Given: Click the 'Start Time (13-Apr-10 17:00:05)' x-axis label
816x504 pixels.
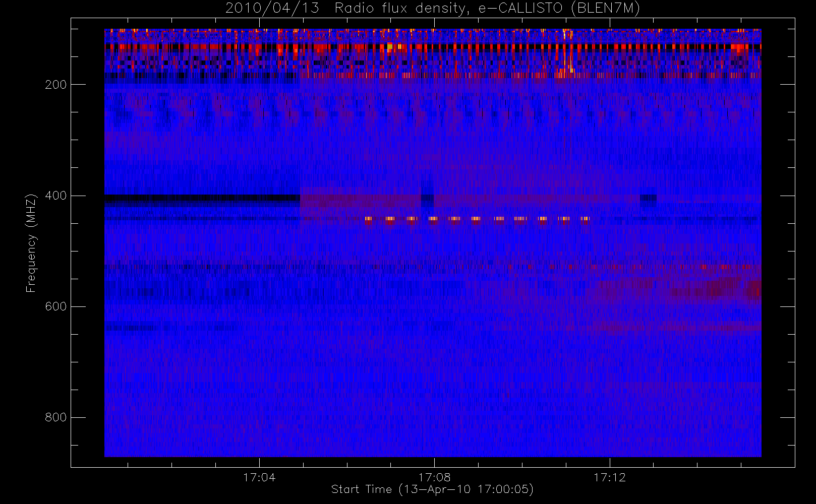Looking at the screenshot, I should pyautogui.click(x=432, y=489).
